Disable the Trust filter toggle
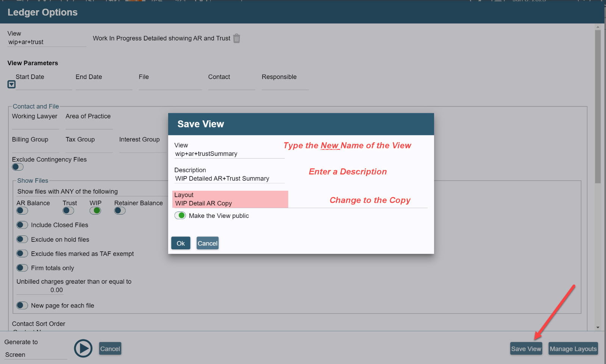 point(68,210)
